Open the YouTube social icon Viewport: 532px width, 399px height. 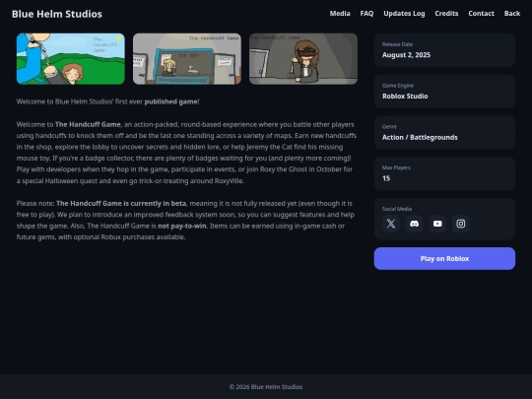click(437, 224)
